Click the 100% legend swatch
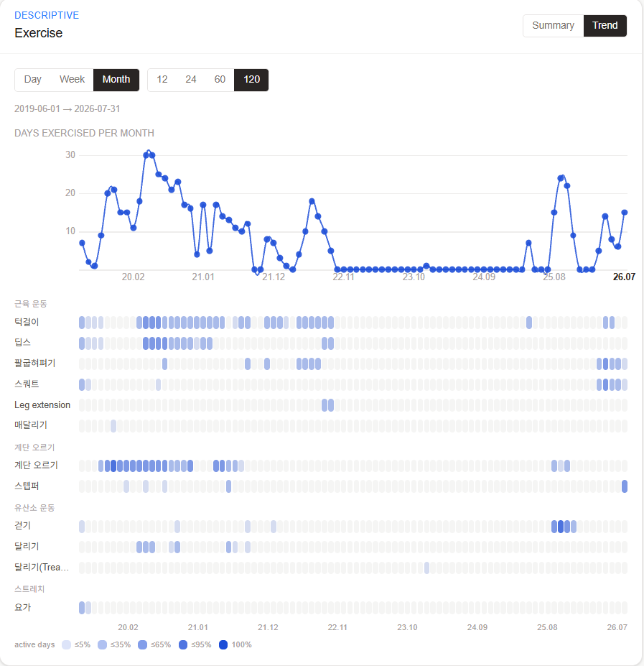The image size is (644, 666). 223,644
